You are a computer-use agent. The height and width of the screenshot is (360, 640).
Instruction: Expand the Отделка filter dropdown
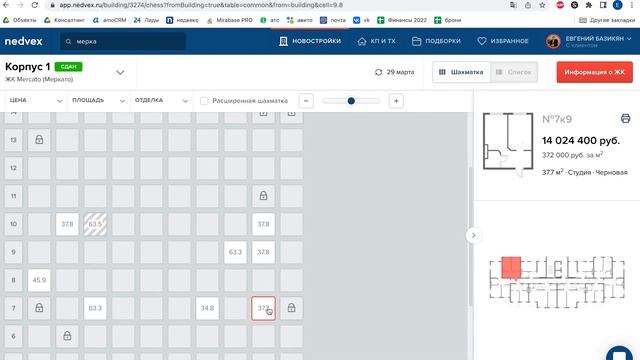pyautogui.click(x=161, y=100)
